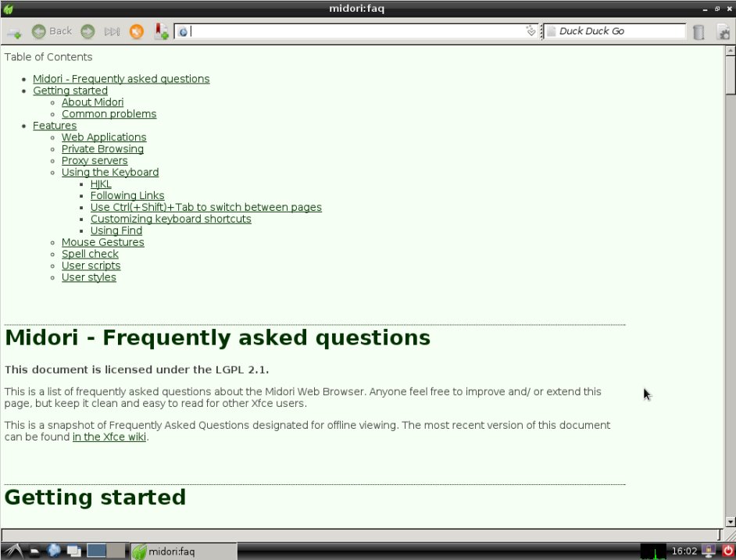Click the 'Getting started' heading
Viewport: 736px width, 560px height.
pos(95,497)
